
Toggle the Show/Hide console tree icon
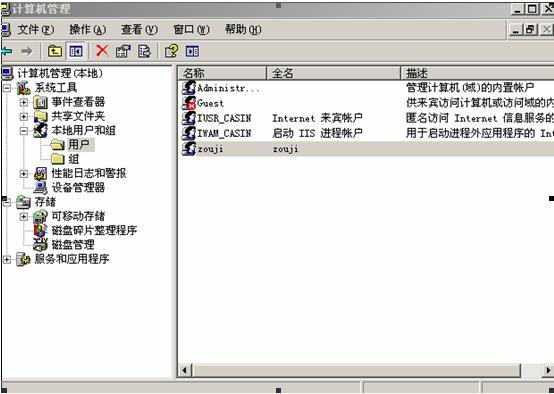[76, 52]
